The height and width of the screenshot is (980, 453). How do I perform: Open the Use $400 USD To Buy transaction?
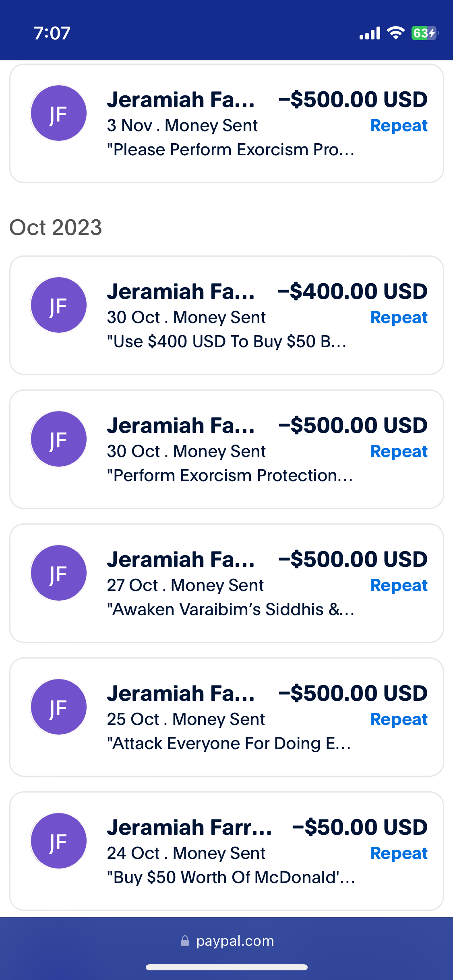227,315
